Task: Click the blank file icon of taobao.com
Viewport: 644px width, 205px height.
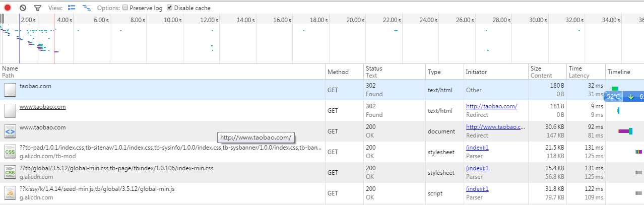Action: coord(10,90)
